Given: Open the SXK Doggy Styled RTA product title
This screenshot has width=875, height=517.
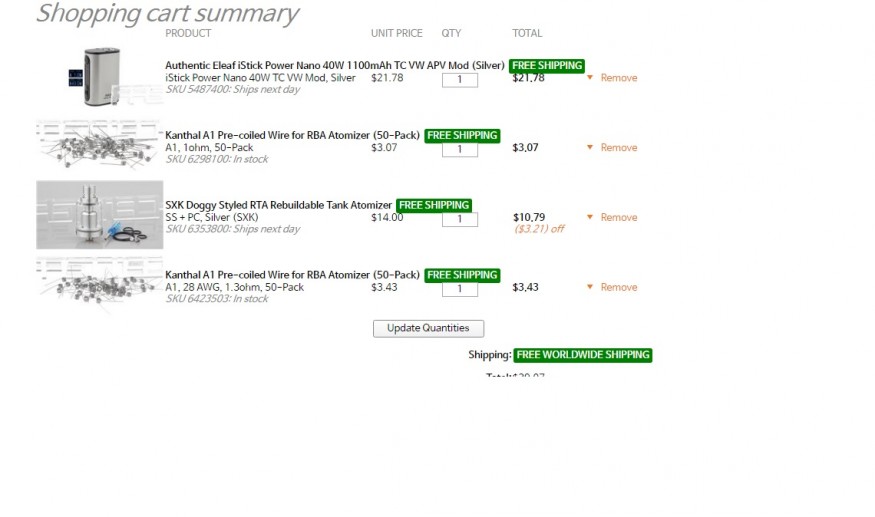Looking at the screenshot, I should click(278, 206).
